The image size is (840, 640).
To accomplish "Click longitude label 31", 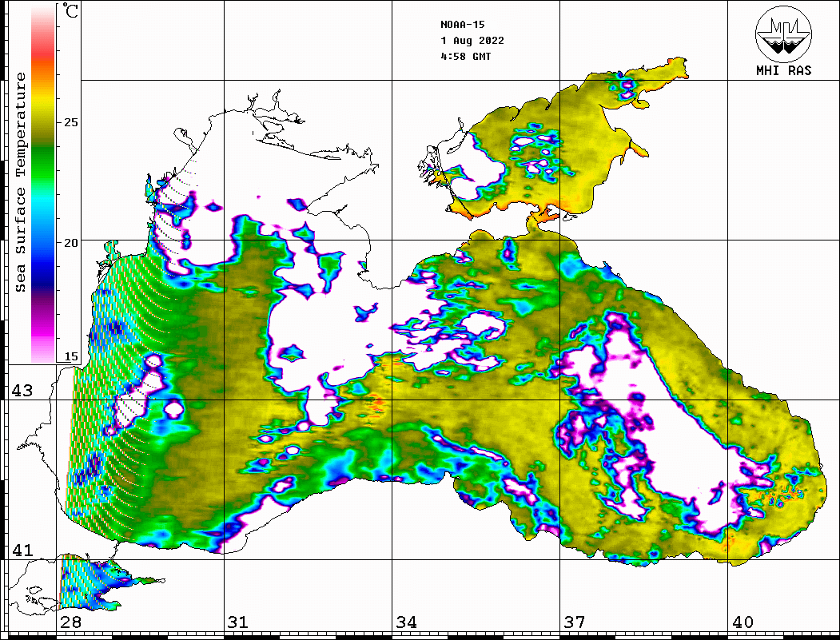I will pyautogui.click(x=238, y=622).
